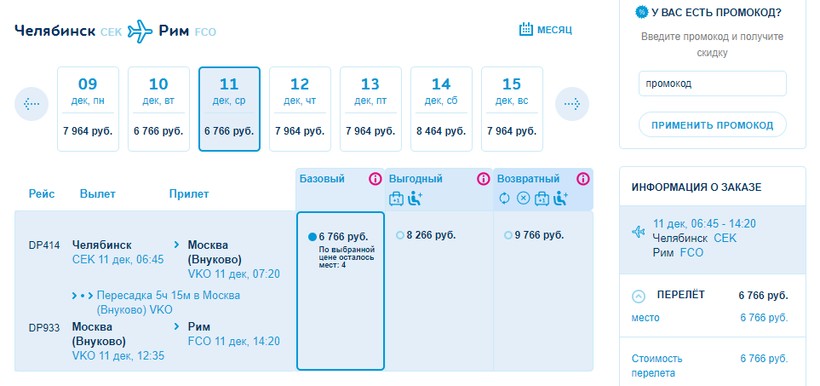Screen dimensions: 820x386
Task: Open the МЕСЯЦ calendar view
Action: coord(545,29)
